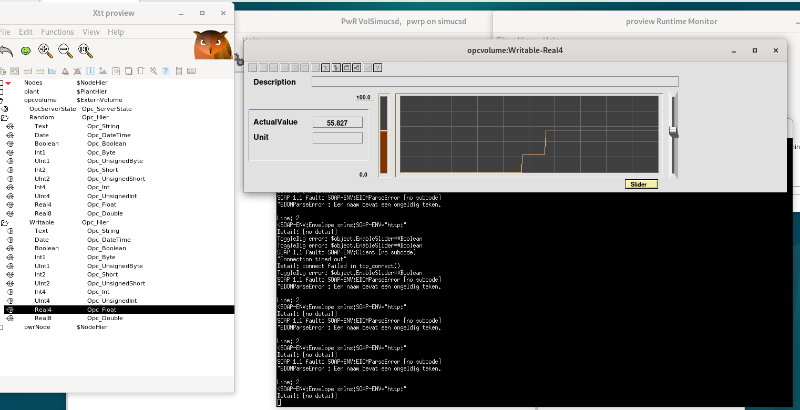This screenshot has height=410, width=800.
Task: Click the 0.0 min scale value
Action: (363, 174)
